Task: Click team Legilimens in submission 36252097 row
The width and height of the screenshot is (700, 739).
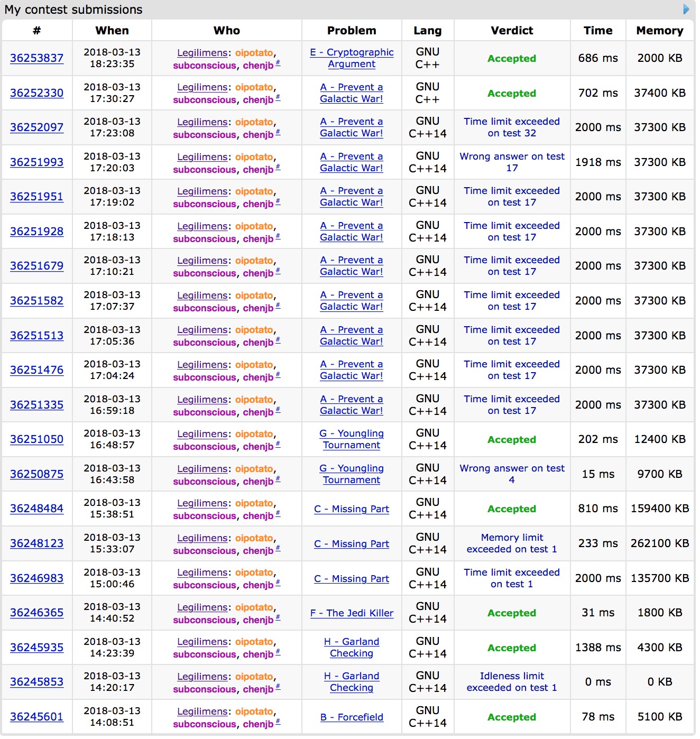Action: coord(202,122)
